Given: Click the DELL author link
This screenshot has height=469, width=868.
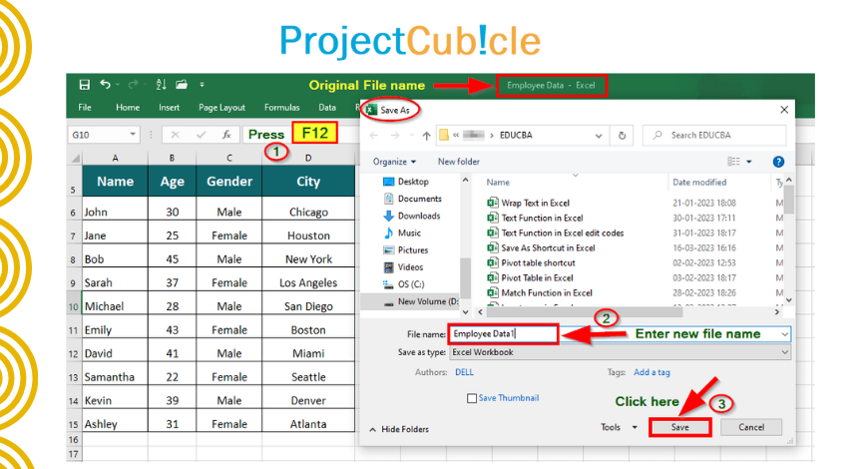Looking at the screenshot, I should coord(465,372).
